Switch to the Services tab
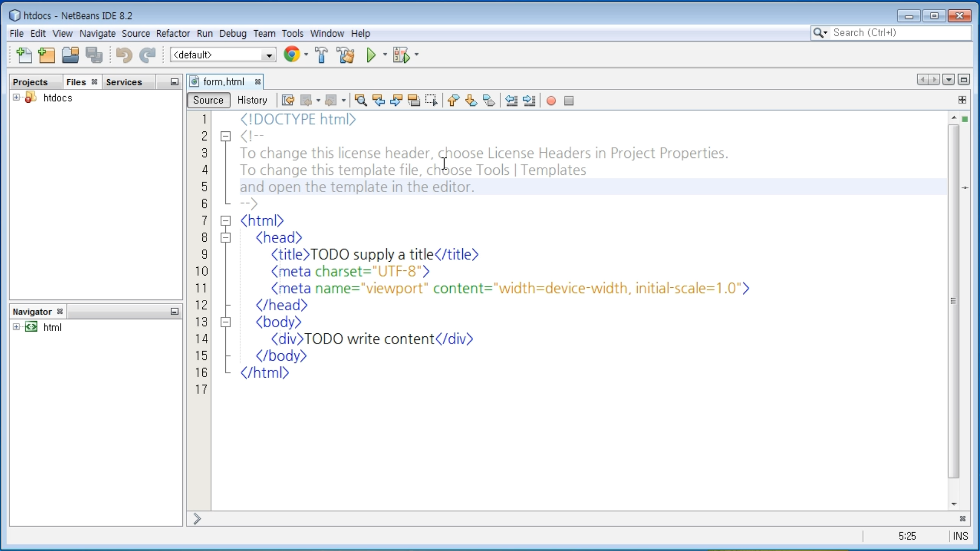980x551 pixels. pos(124,82)
